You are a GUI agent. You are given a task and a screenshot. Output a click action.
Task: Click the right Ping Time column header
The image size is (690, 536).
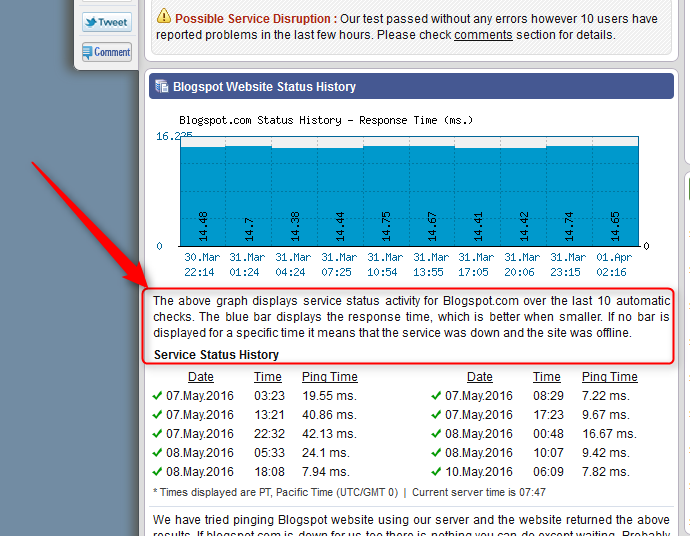pyautogui.click(x=609, y=377)
